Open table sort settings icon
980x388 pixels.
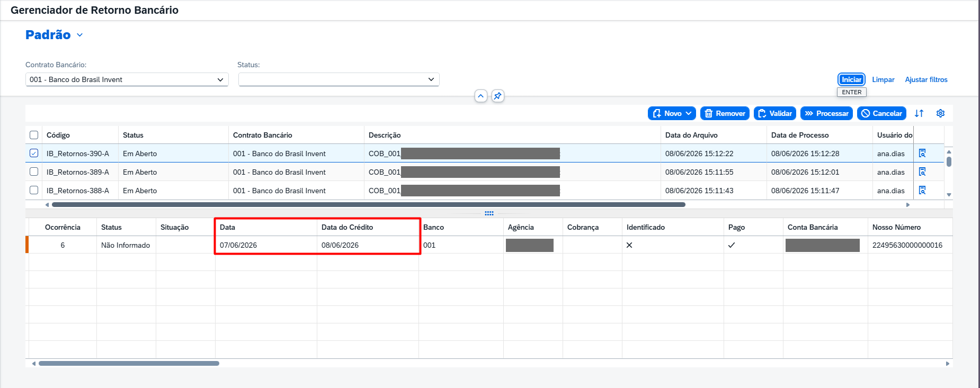(x=919, y=113)
